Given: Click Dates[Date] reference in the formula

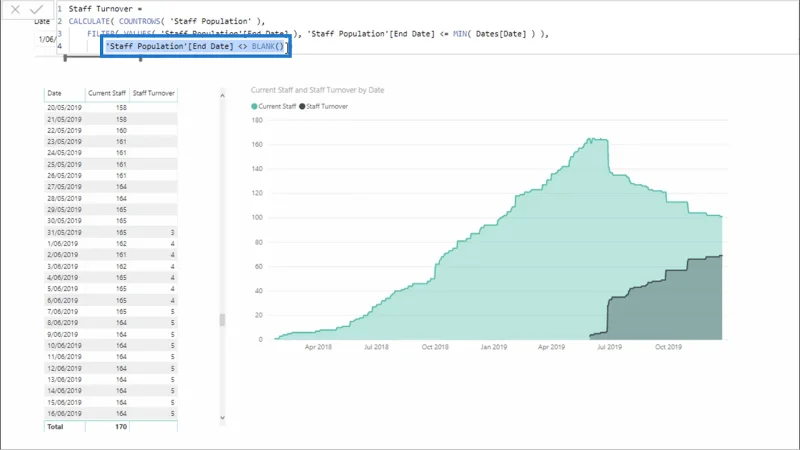Looking at the screenshot, I should coord(501,34).
